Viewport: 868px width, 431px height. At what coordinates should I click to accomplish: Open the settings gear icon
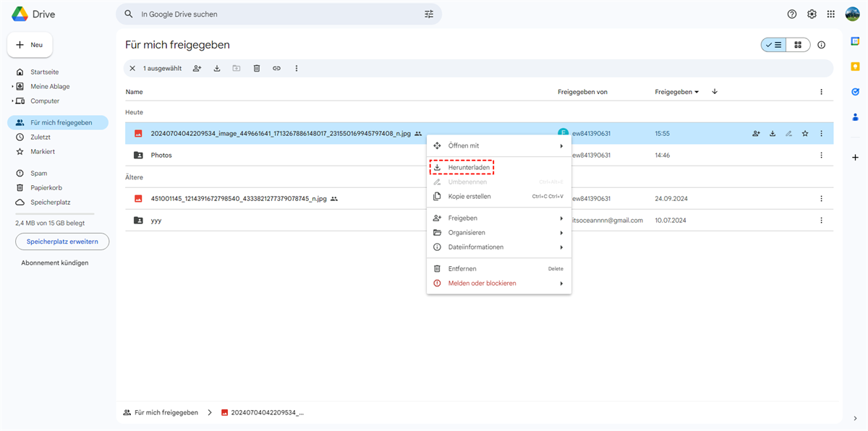[x=812, y=14]
